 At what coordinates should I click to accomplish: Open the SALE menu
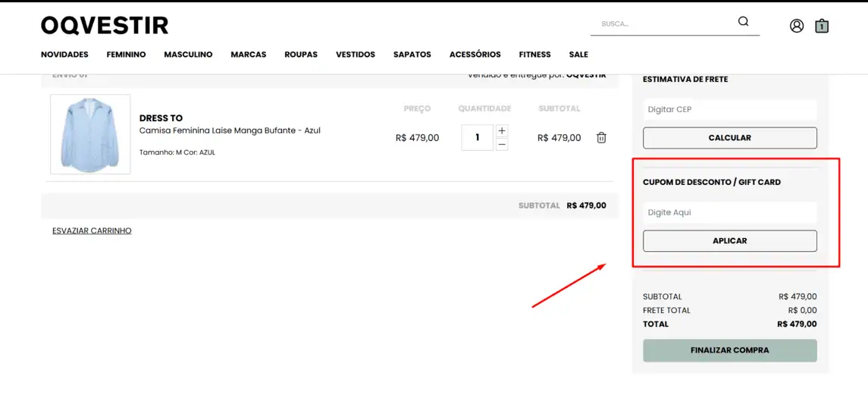click(x=578, y=55)
